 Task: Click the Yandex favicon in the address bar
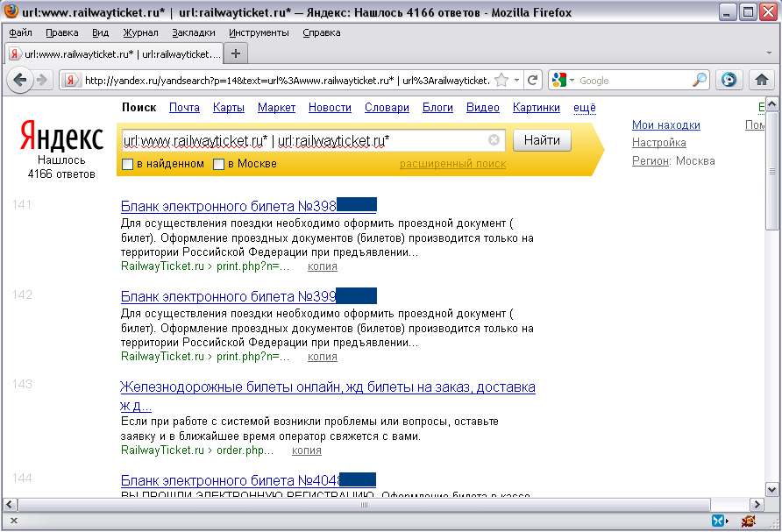[71, 80]
